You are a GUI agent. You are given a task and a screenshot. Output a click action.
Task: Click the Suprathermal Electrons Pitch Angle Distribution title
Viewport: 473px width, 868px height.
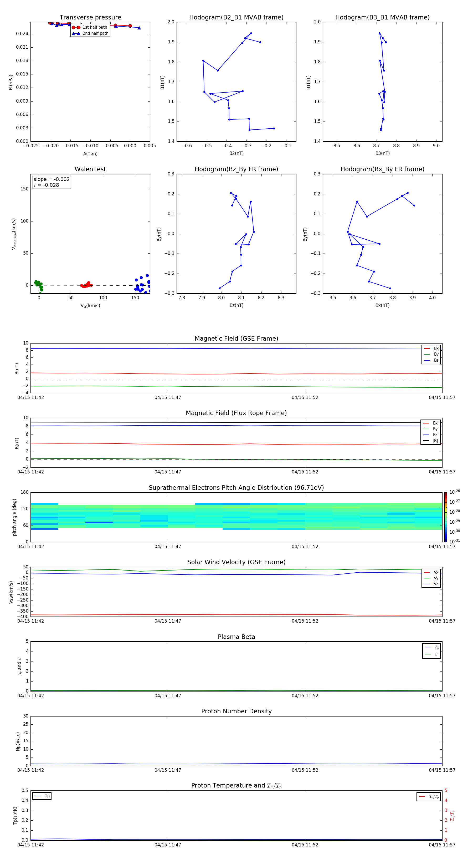pos(236,488)
